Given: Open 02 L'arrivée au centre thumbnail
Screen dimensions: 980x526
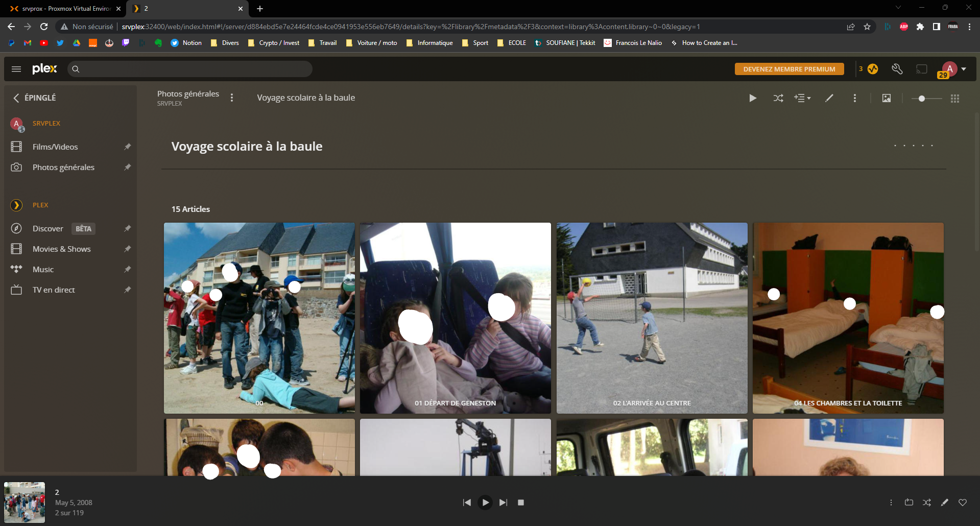Looking at the screenshot, I should 652,318.
